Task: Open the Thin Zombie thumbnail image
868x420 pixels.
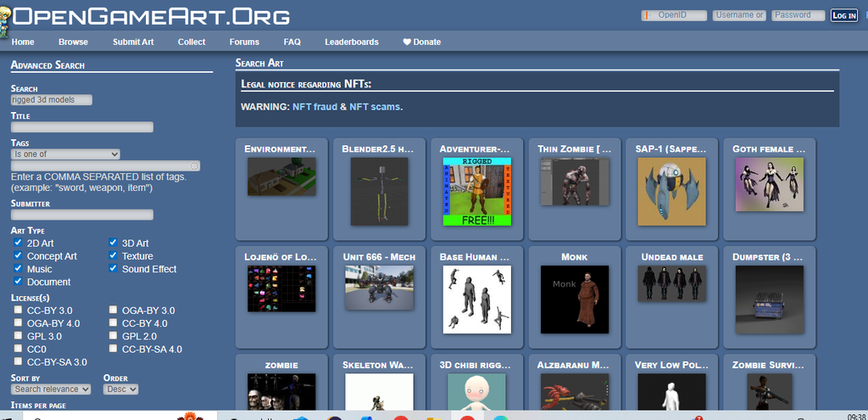Action: [575, 182]
